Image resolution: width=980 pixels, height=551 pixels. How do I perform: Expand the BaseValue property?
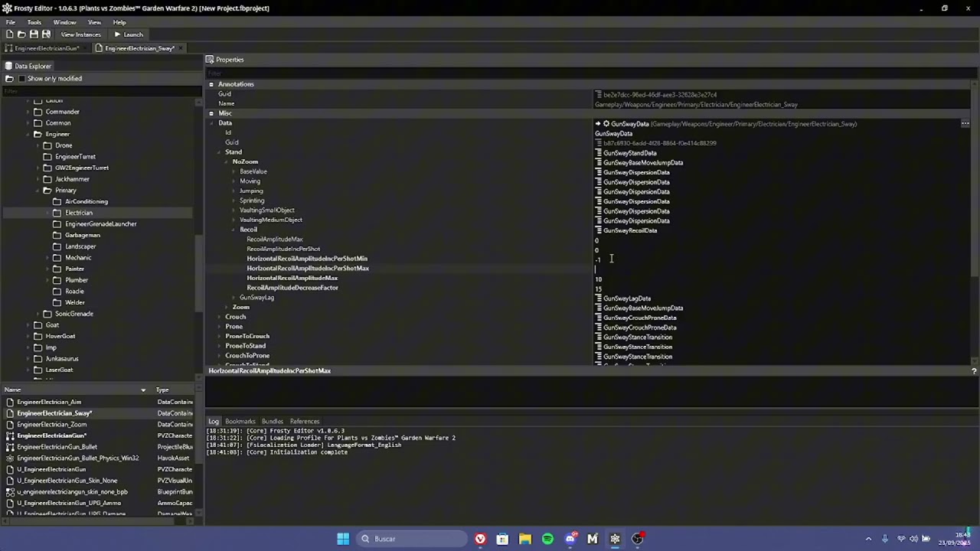coord(234,171)
